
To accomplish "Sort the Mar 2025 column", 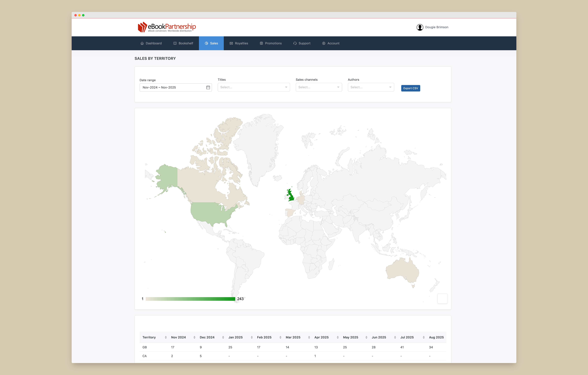I will click(309, 337).
